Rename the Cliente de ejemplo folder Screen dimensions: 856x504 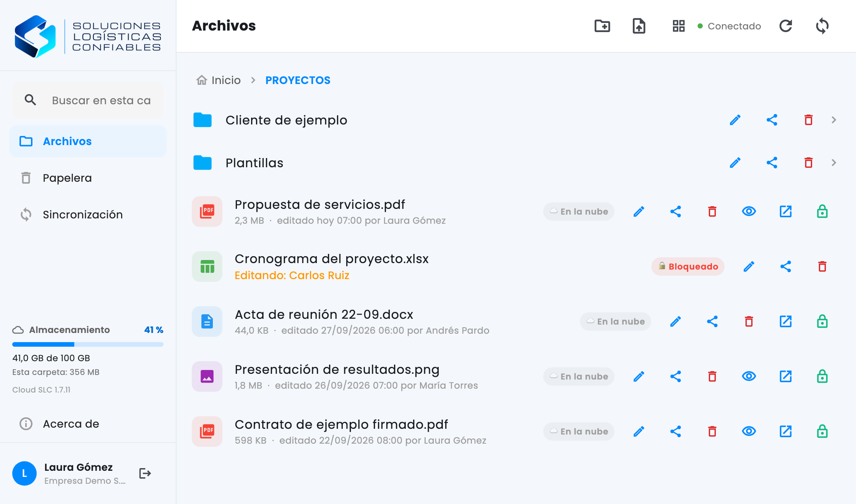pos(735,120)
